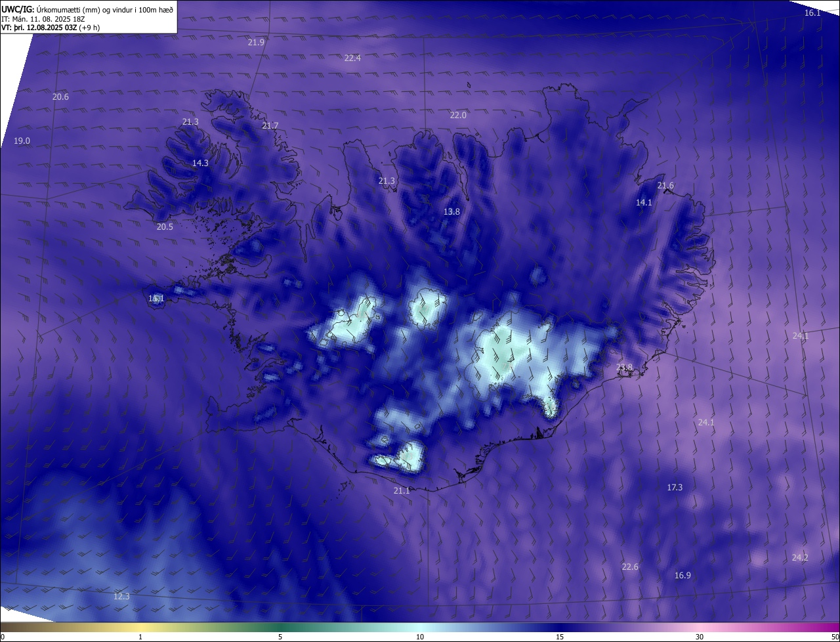Click the 21.6 value label on the map
Viewport: 840px width, 642px height.
(665, 186)
